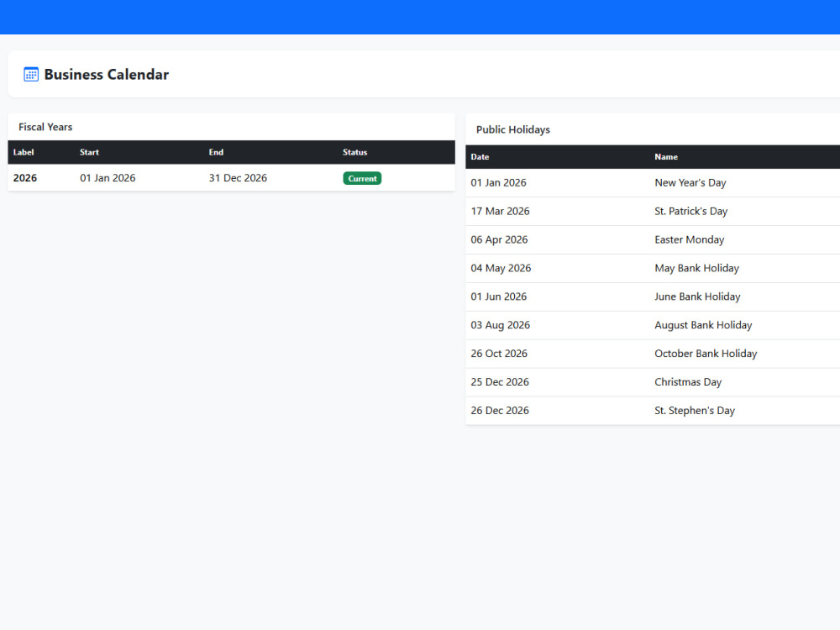
Task: Select May Bank Holiday
Action: coord(696,268)
